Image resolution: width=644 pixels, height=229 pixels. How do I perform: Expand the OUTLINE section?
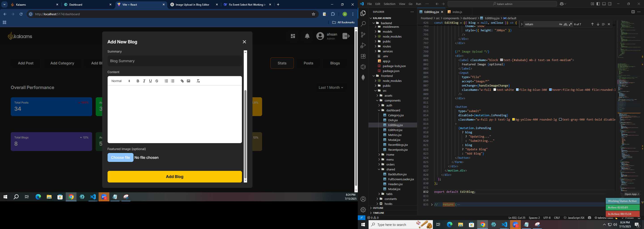393,208
